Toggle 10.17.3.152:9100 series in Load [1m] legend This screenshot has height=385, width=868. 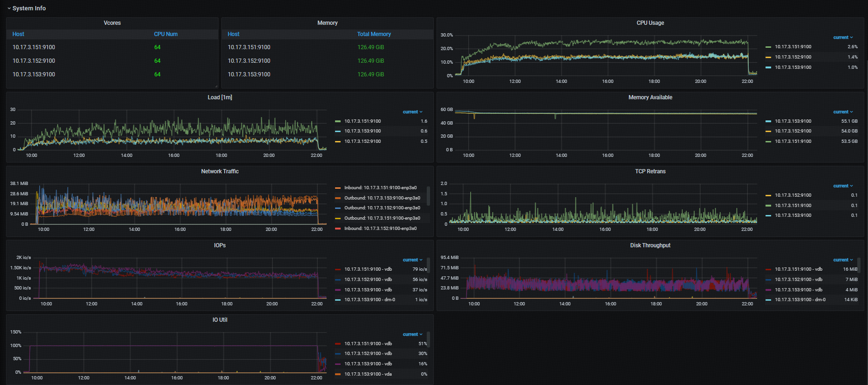tap(363, 141)
